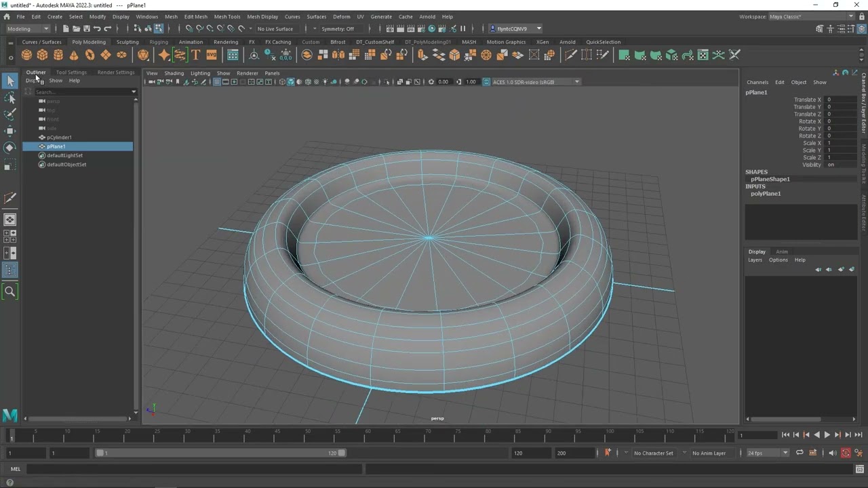868x488 pixels.
Task: Create a polygon torus from shelf
Action: click(x=90, y=55)
